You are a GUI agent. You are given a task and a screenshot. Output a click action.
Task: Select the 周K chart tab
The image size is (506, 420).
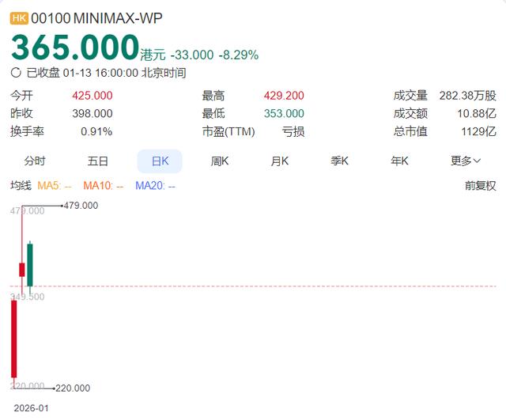point(219,161)
